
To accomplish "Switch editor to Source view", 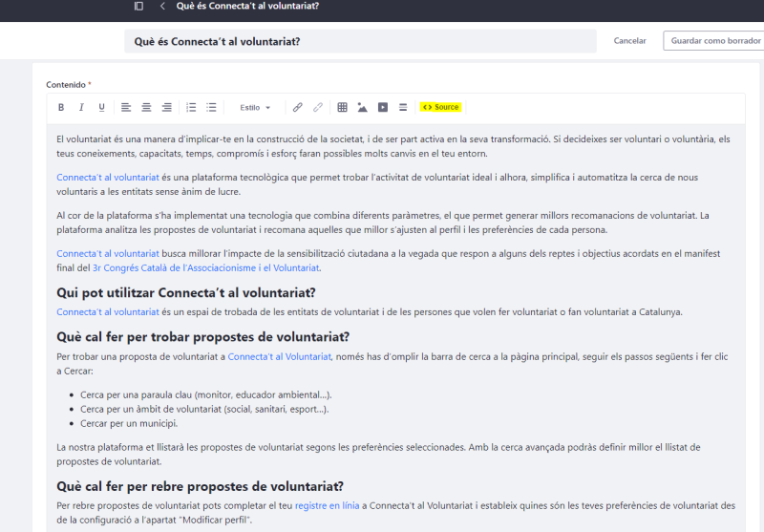I will click(x=440, y=107).
